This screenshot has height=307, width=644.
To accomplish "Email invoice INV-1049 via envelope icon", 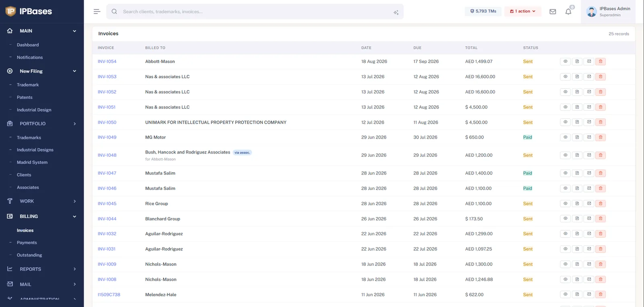I will [x=589, y=137].
